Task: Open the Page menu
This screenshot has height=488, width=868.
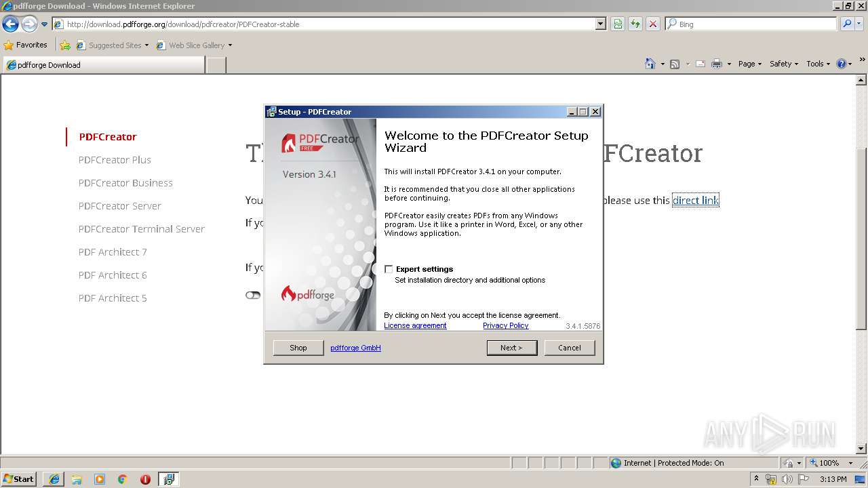Action: coord(750,64)
